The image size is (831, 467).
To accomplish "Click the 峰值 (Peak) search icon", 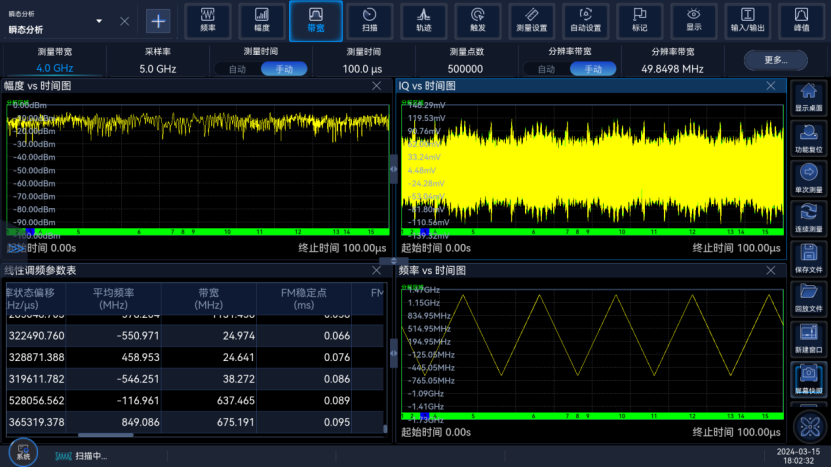I will pos(802,20).
